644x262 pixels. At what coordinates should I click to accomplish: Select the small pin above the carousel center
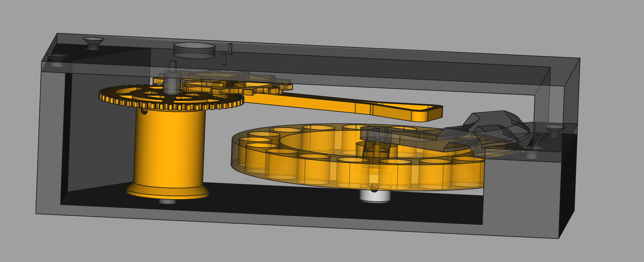(x=377, y=133)
